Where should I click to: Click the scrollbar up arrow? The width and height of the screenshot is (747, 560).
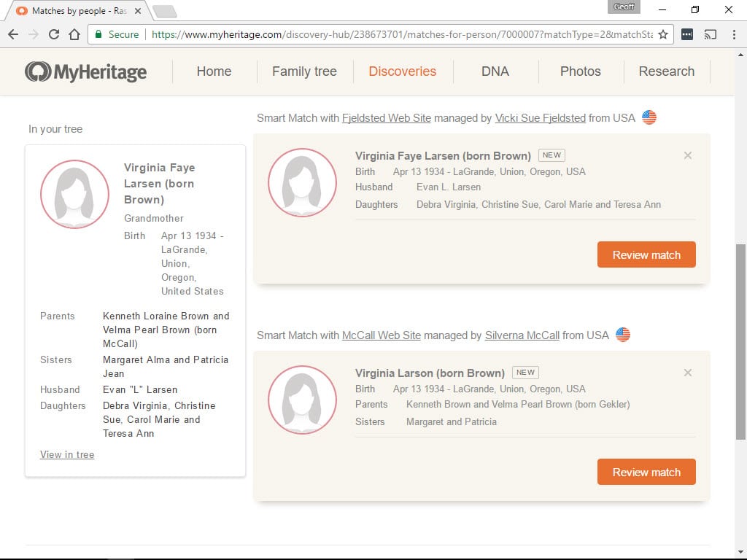740,54
